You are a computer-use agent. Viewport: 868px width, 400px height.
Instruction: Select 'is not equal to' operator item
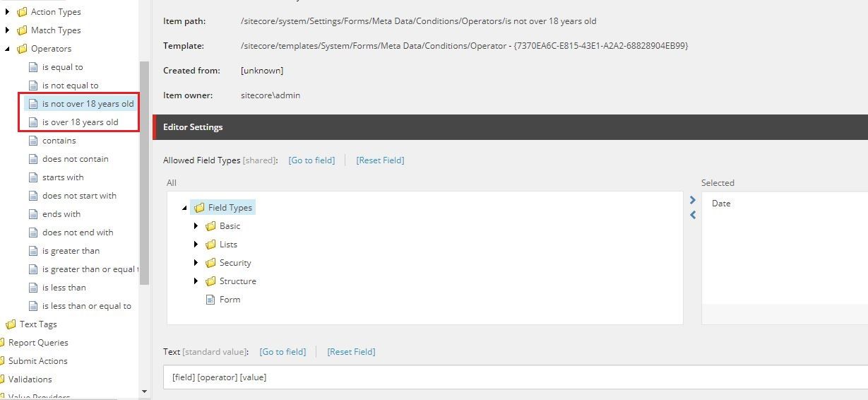click(x=70, y=86)
